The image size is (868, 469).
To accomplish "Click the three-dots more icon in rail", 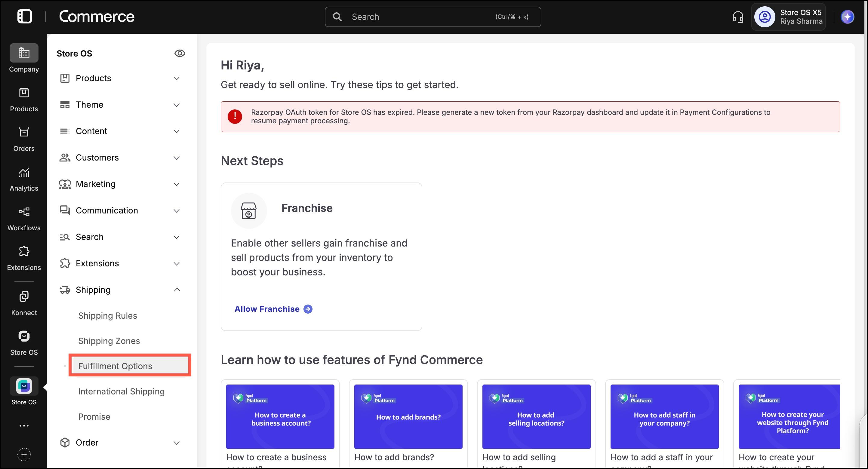I will 24,425.
